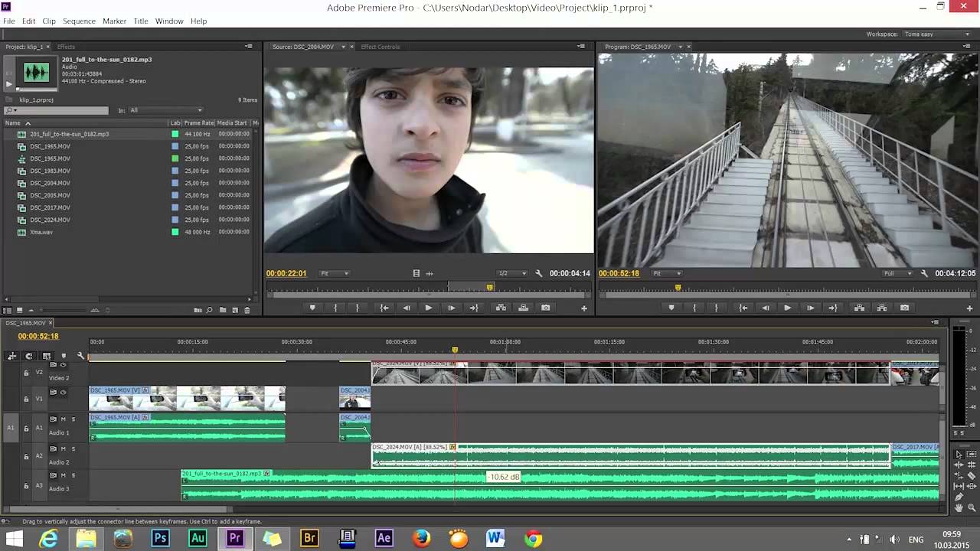Image resolution: width=980 pixels, height=551 pixels.
Task: Click Export Frame camera in Source monitor
Action: pos(545,308)
